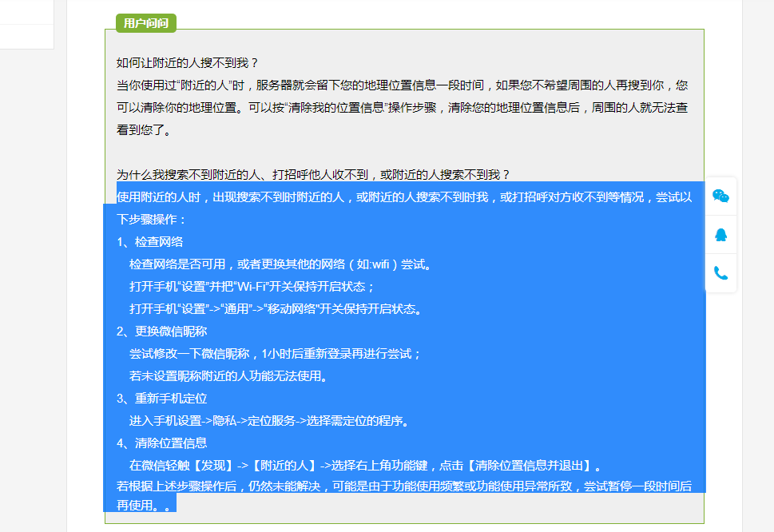Click the line starting 使用附近的人时，出现搜索不到
The width and height of the screenshot is (774, 532).
pyautogui.click(x=404, y=197)
